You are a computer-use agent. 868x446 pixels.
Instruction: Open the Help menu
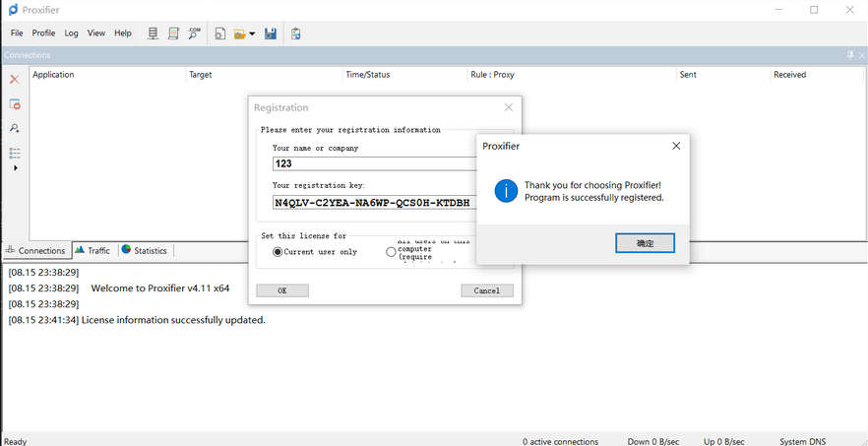click(123, 33)
